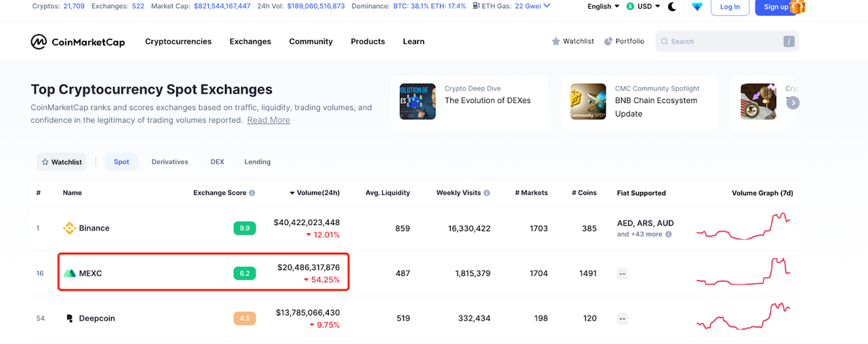Sort by # Markets column header

tap(531, 193)
